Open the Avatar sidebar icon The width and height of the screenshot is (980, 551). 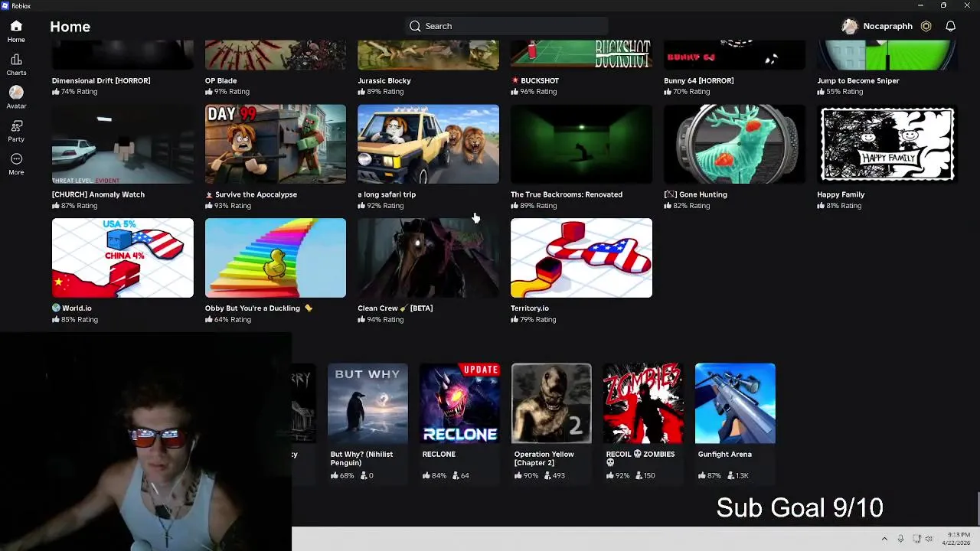[x=16, y=92]
